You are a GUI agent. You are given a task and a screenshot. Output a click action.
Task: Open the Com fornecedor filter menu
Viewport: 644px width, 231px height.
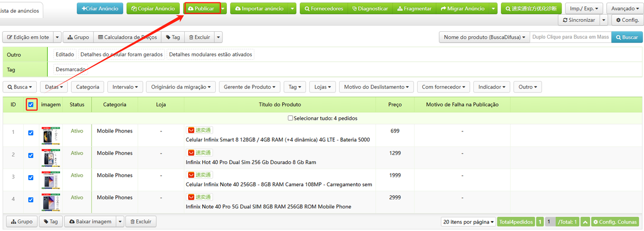[443, 87]
